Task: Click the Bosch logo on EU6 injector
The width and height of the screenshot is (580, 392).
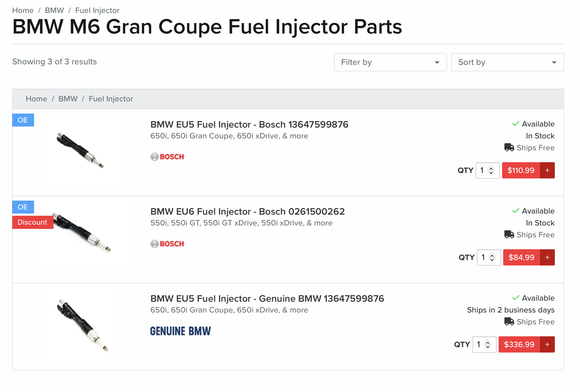Action: [167, 244]
